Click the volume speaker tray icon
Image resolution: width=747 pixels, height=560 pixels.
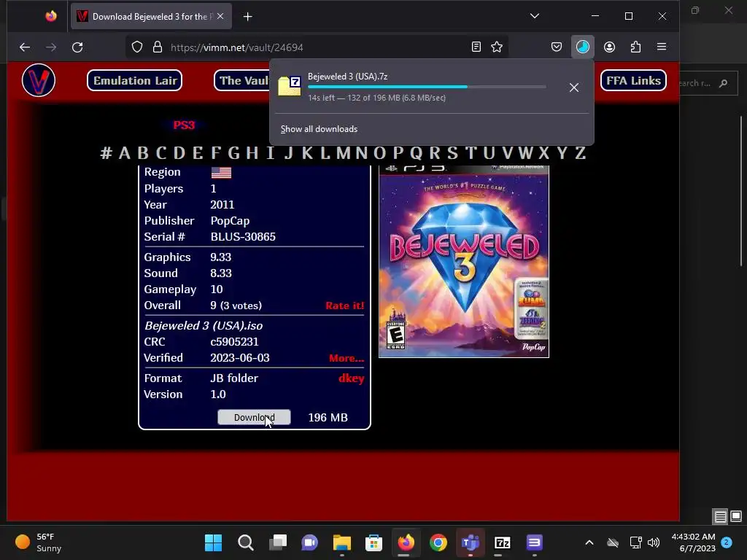click(x=654, y=542)
